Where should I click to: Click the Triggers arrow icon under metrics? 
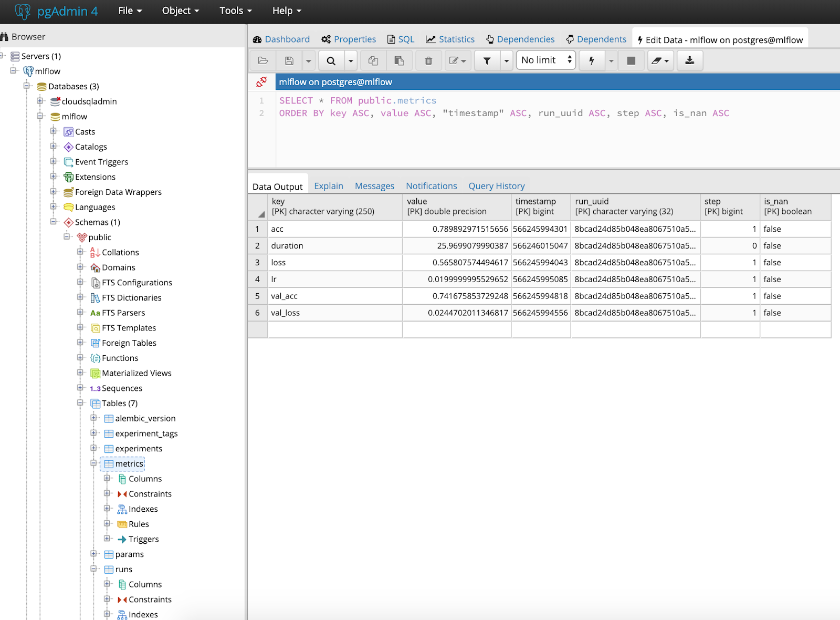coord(122,540)
